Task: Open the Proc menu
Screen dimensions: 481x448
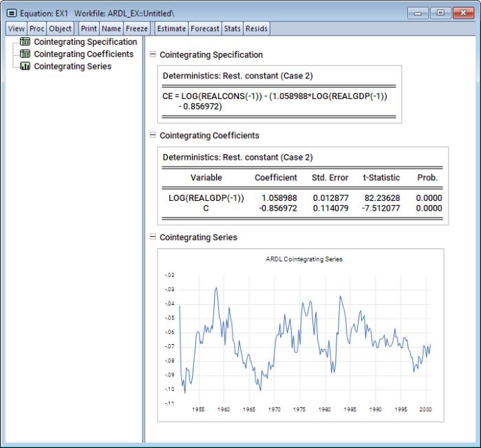Action: pyautogui.click(x=36, y=28)
